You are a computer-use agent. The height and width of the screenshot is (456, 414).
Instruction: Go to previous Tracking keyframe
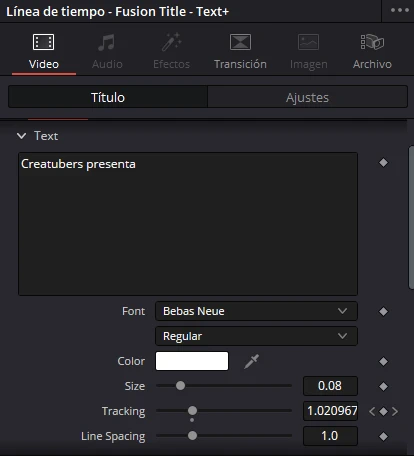point(372,411)
